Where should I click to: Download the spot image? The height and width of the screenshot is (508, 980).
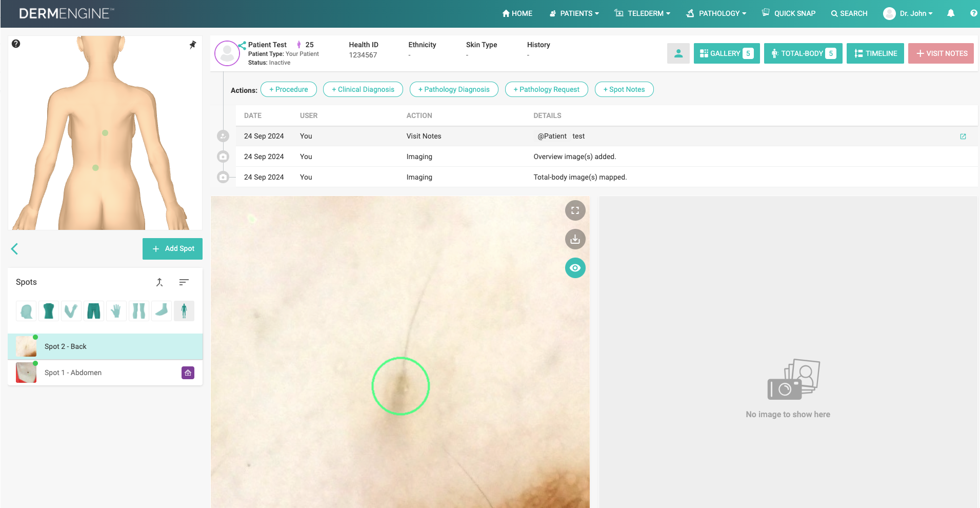pyautogui.click(x=575, y=239)
